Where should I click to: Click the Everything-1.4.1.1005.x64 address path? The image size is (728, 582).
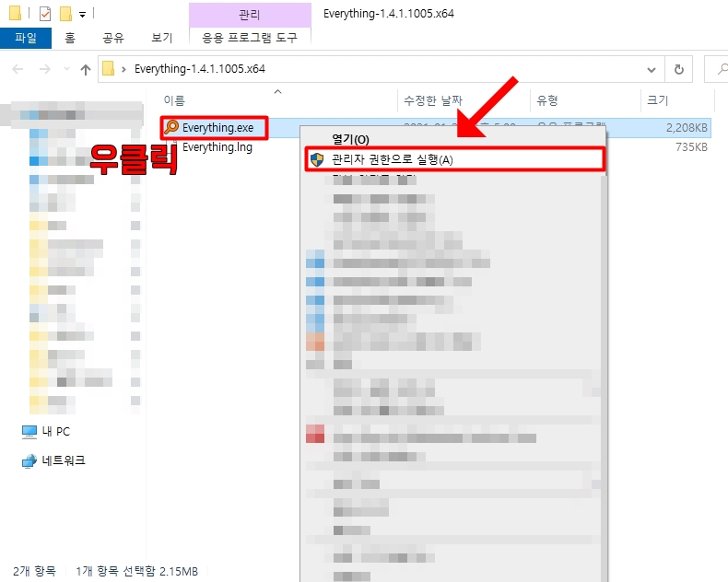click(200, 69)
